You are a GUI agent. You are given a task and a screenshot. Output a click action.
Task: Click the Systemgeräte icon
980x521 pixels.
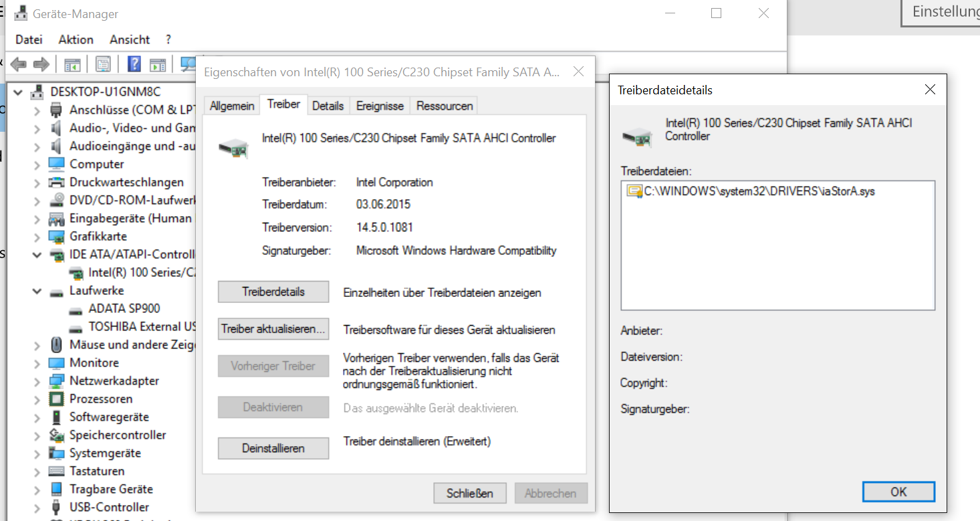point(57,453)
